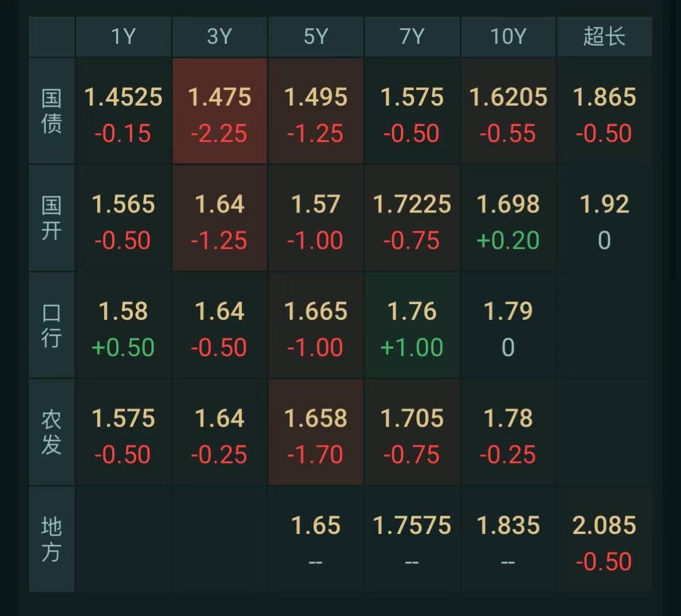Click the 5Y column header
Screen dimensions: 681x616
point(316,37)
